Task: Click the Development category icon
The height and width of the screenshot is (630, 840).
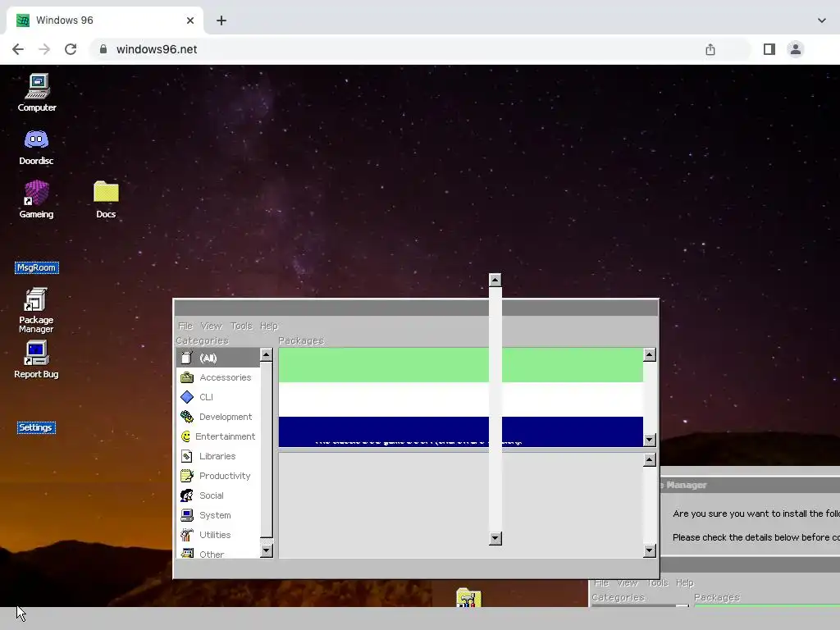Action: click(x=187, y=417)
